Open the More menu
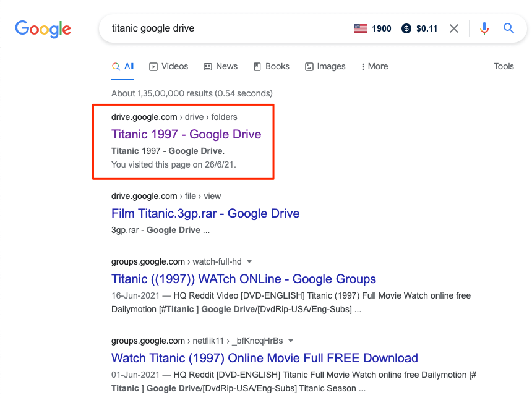532x408 pixels. [375, 67]
